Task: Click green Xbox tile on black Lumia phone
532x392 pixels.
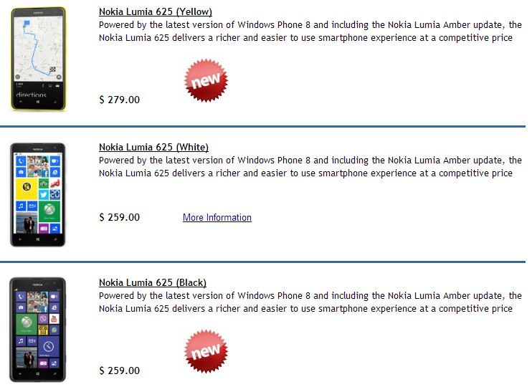Action: 28,322
